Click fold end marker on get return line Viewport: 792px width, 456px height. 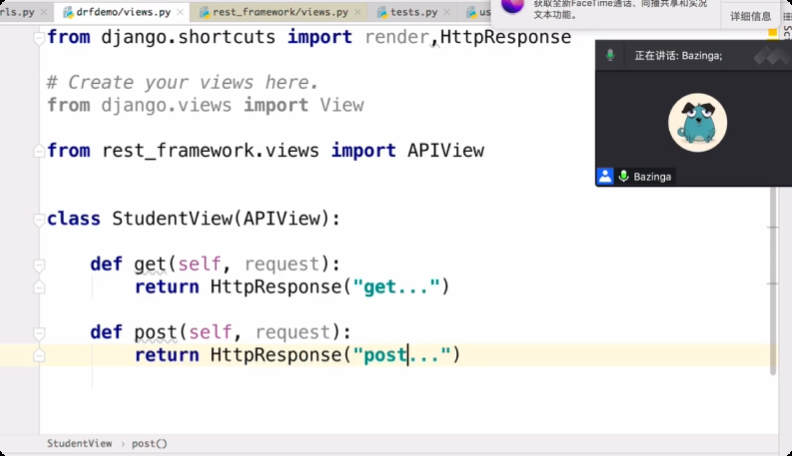tap(39, 287)
